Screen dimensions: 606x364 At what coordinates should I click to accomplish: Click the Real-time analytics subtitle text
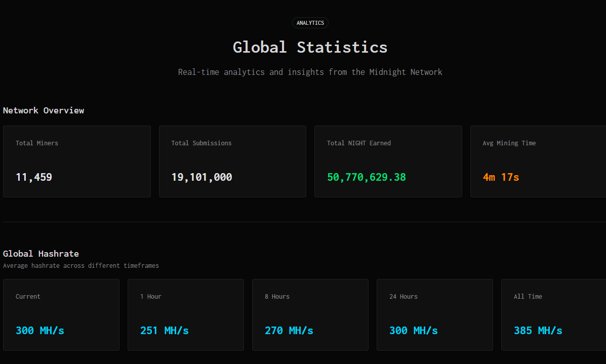click(x=310, y=72)
